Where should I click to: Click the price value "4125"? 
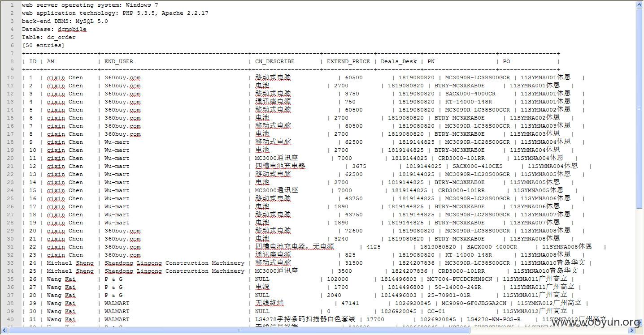tap(374, 247)
